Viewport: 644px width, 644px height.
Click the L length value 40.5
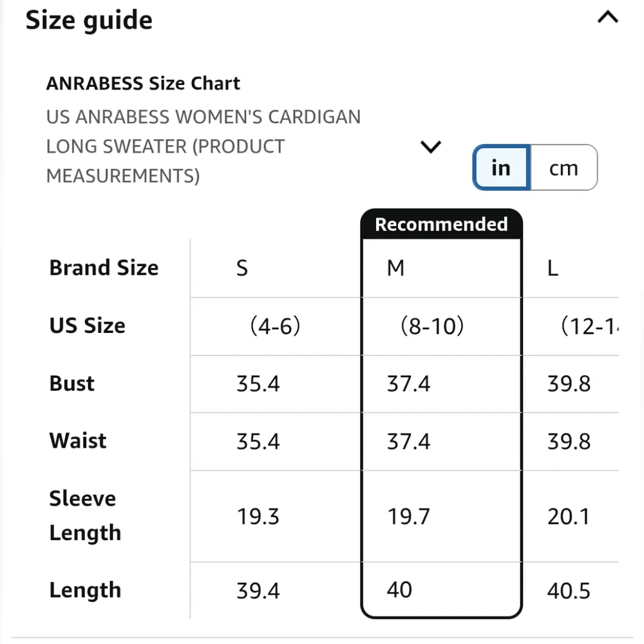click(x=569, y=591)
